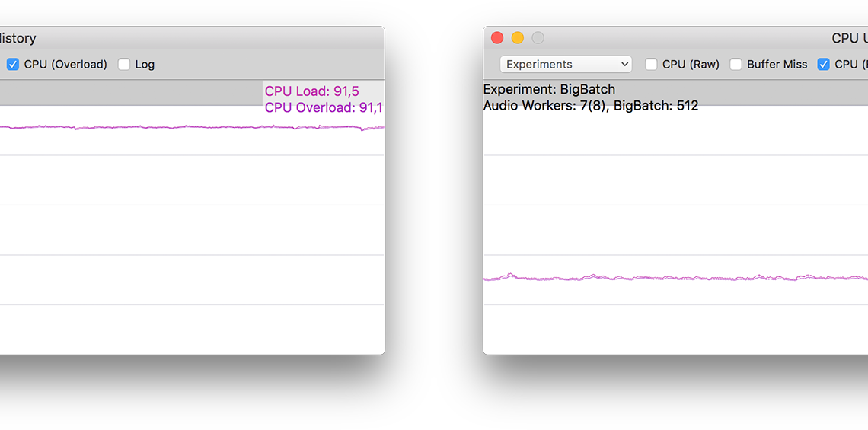This screenshot has width=868, height=430.
Task: Enable the Log checkbox
Action: 124,65
